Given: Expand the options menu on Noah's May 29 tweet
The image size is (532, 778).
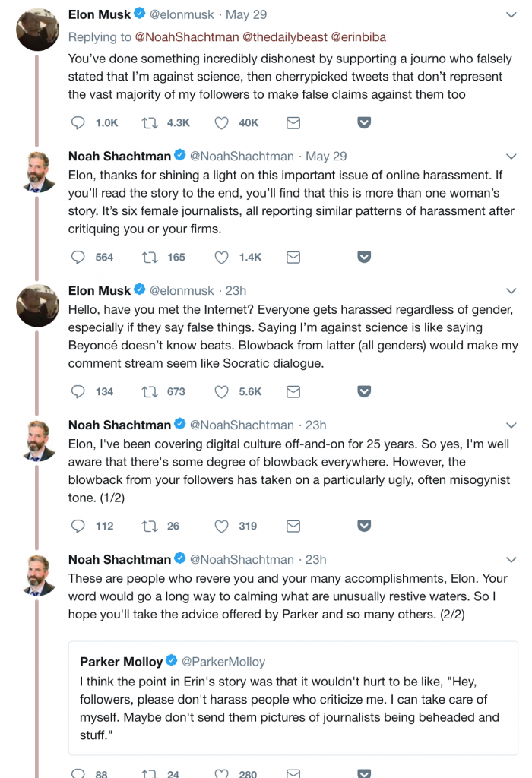Looking at the screenshot, I should [x=511, y=157].
